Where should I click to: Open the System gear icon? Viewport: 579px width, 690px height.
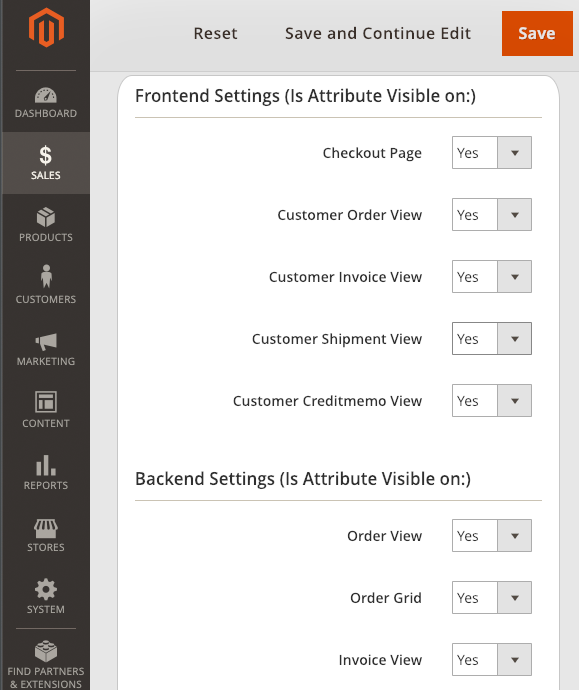(46, 590)
